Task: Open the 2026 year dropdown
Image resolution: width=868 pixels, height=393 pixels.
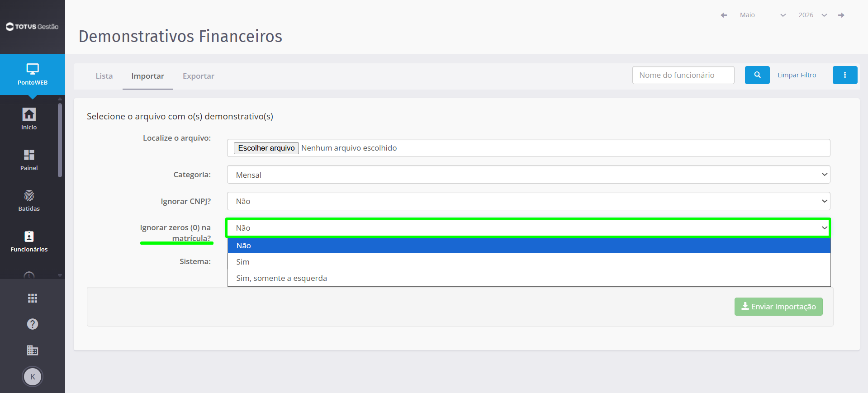Action: click(x=812, y=15)
